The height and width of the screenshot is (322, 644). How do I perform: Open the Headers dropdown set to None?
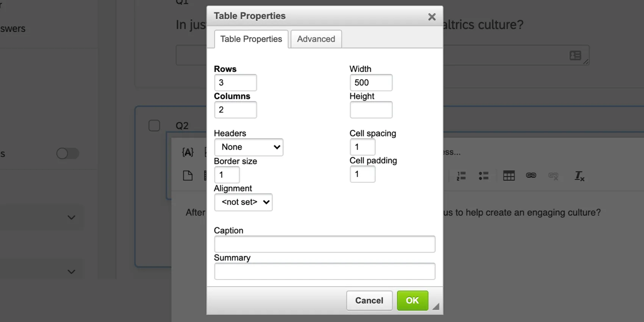(249, 147)
